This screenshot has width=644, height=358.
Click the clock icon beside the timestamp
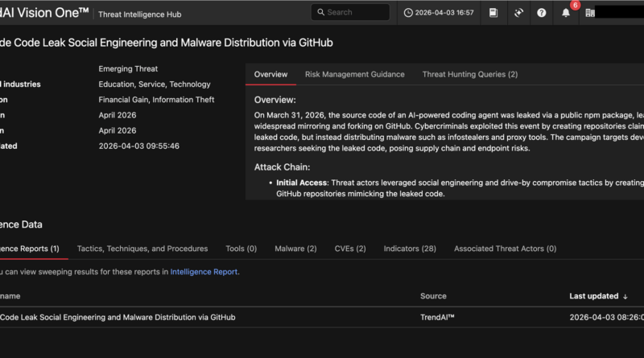pyautogui.click(x=408, y=13)
